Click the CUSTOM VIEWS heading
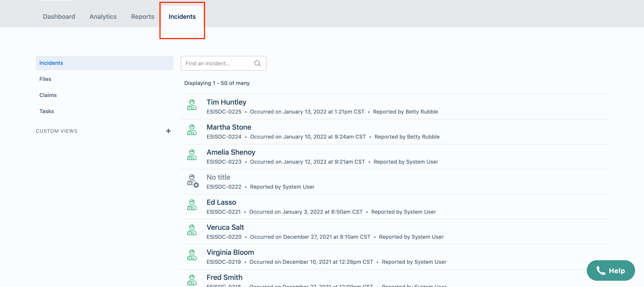 [57, 131]
